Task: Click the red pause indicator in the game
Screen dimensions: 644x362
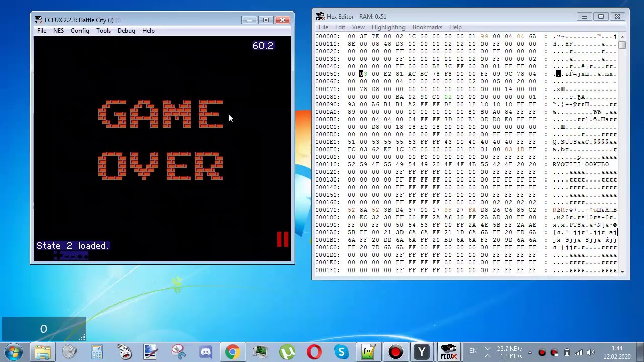Action: point(282,239)
